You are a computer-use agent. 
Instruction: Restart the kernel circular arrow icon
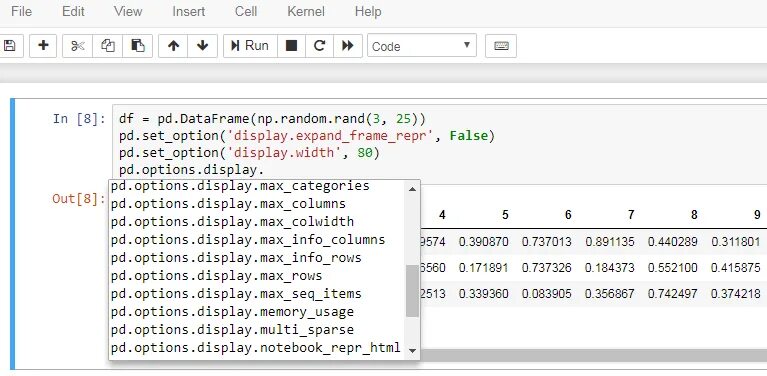point(319,46)
